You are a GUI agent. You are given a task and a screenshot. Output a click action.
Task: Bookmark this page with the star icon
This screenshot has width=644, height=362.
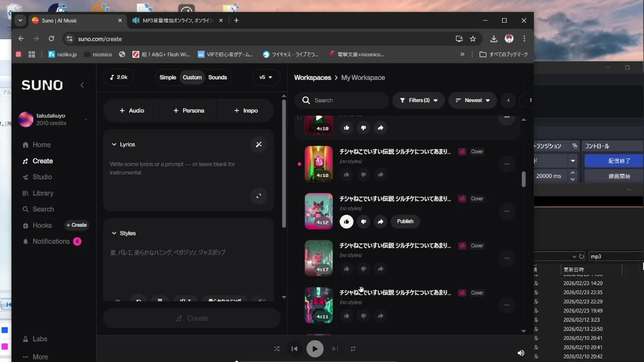tap(473, 39)
